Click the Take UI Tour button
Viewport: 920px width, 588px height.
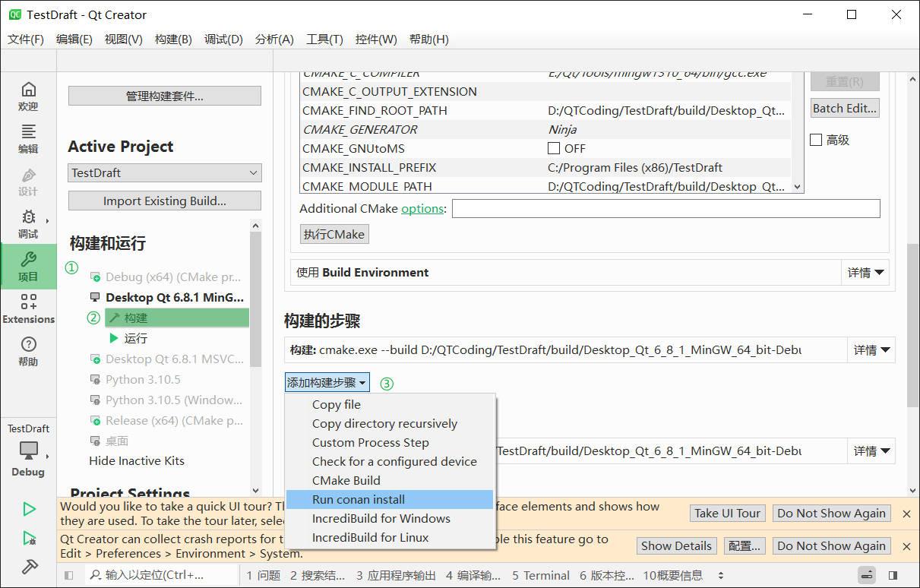point(726,513)
